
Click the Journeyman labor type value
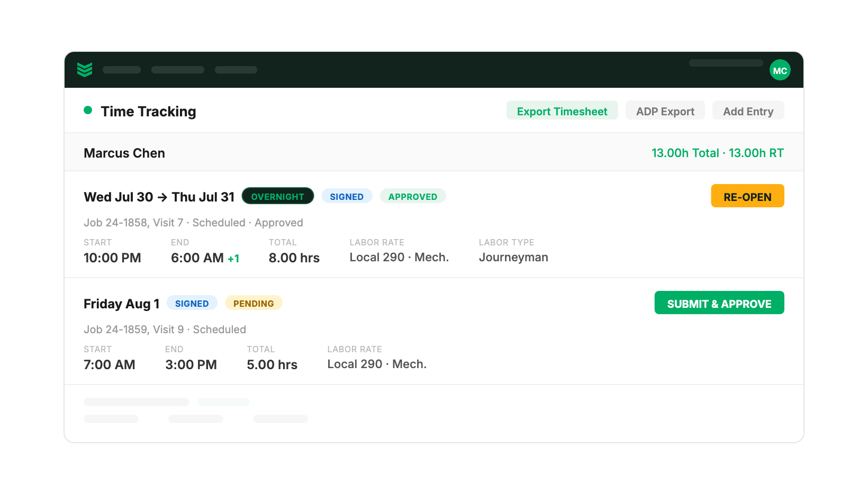point(513,258)
